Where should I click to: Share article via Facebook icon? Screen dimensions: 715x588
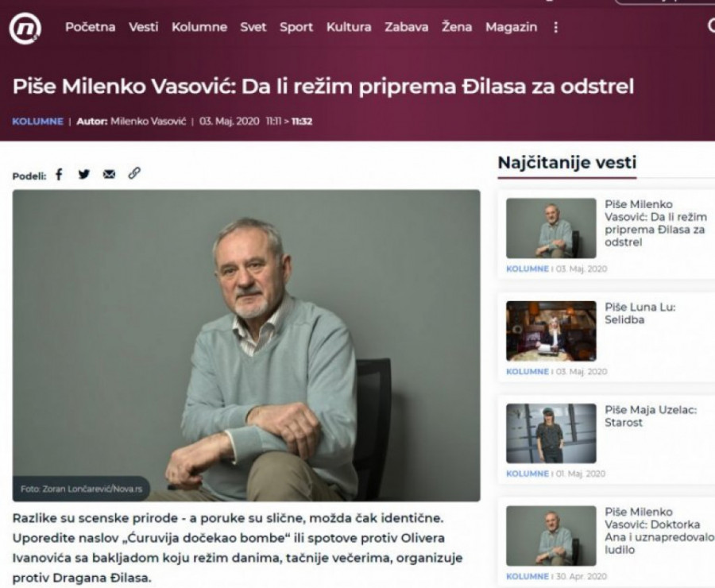coord(59,174)
